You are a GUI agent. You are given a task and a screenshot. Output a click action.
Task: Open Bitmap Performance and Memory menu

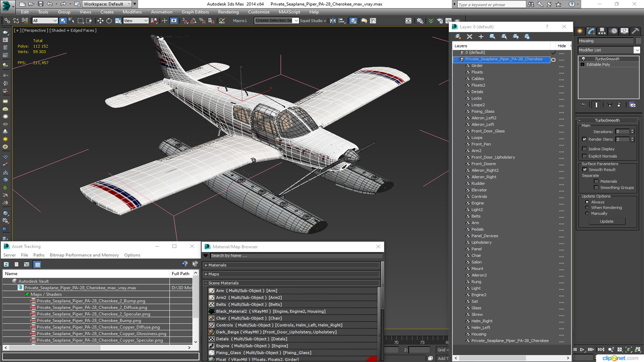tap(84, 255)
